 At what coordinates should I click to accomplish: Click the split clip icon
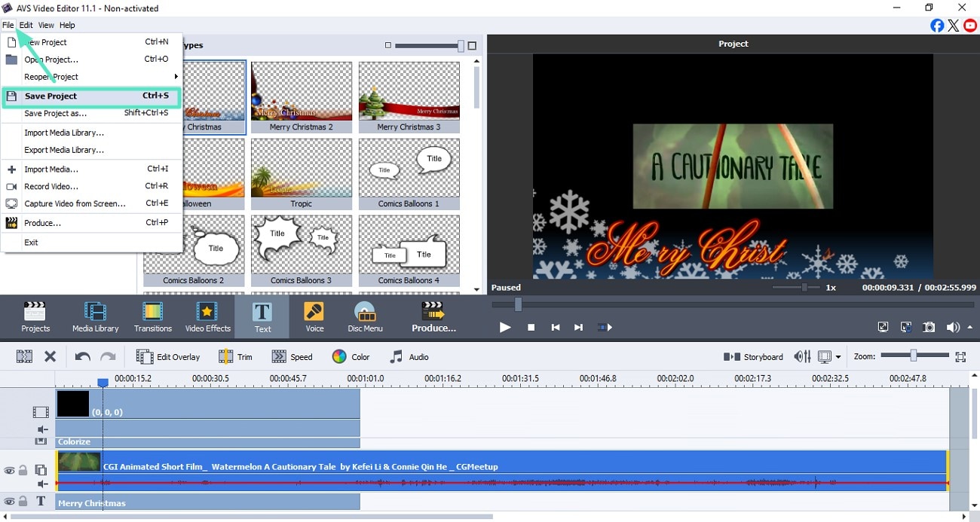pyautogui.click(x=24, y=357)
